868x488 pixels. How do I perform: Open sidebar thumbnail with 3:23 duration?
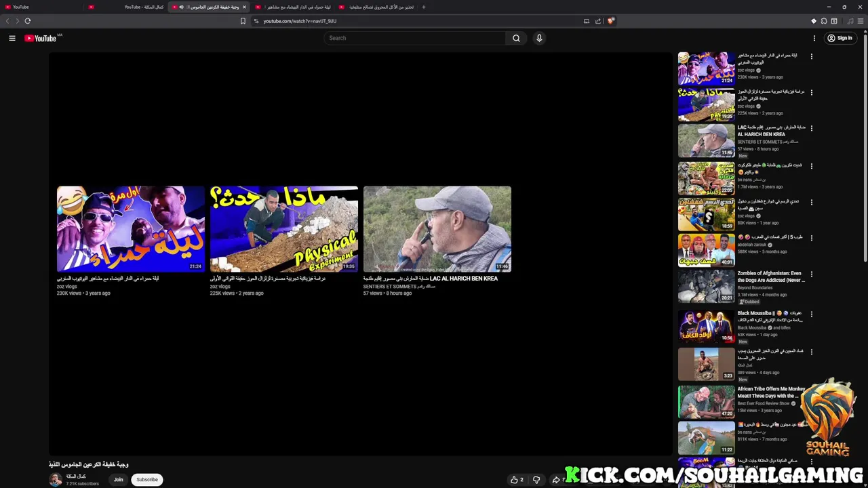(x=707, y=364)
